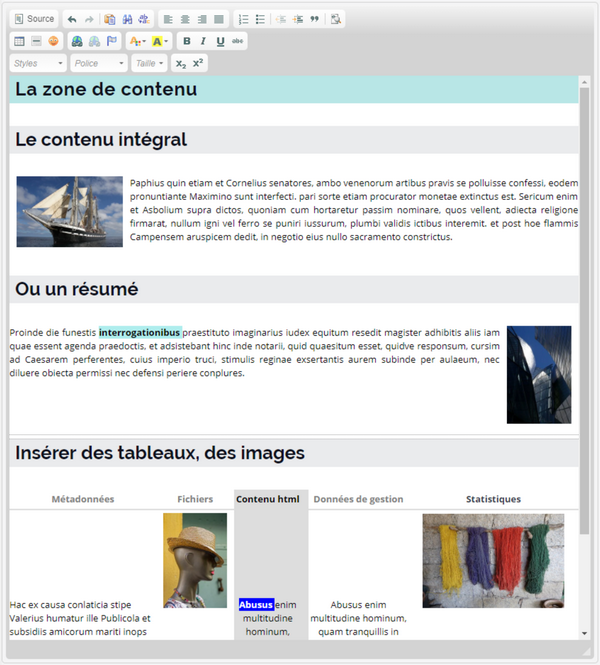
Task: Open the Taille size dropdown
Action: tap(149, 63)
